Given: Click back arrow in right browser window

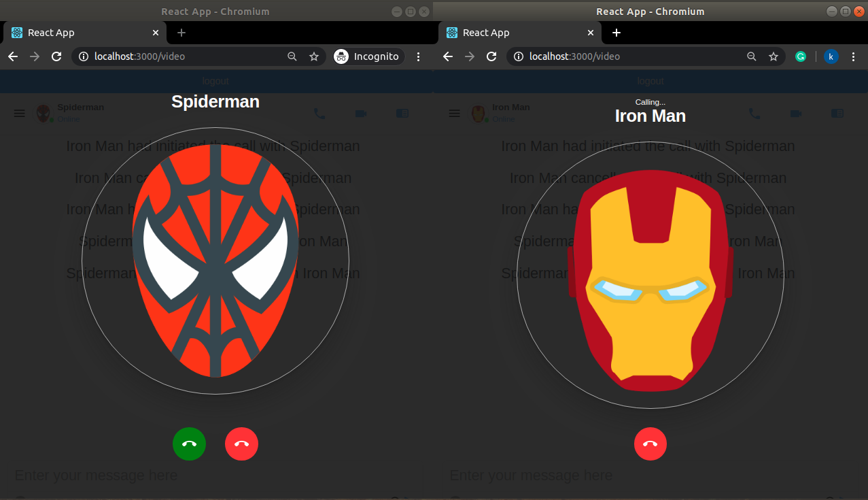Looking at the screenshot, I should click(x=448, y=56).
